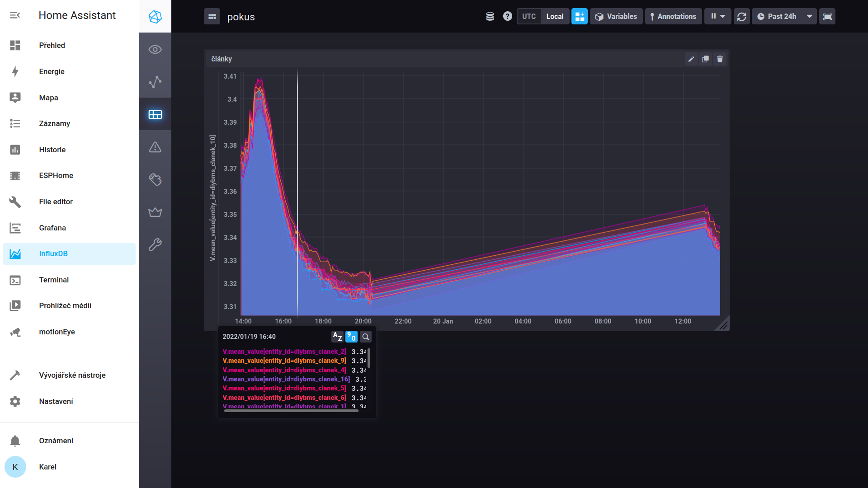Open legend search filter
The height and width of the screenshot is (488, 868).
tap(366, 337)
